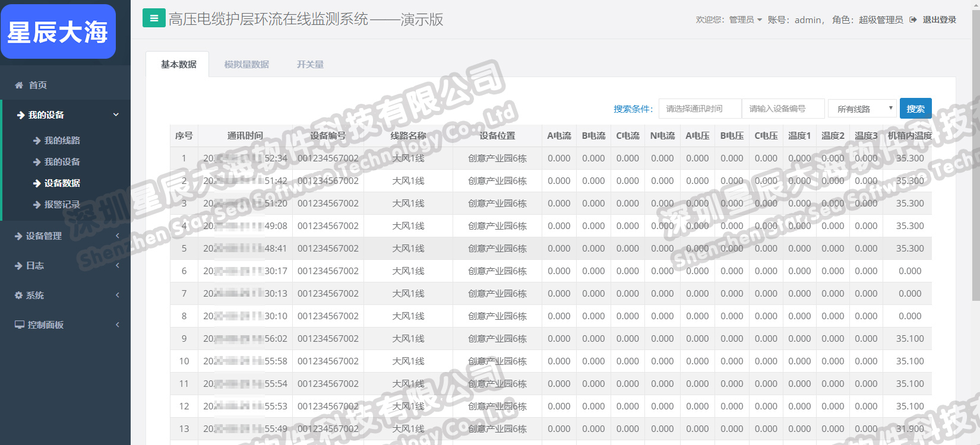Image resolution: width=980 pixels, height=445 pixels.
Task: Click the 星辰大海 logo
Action: point(58,31)
